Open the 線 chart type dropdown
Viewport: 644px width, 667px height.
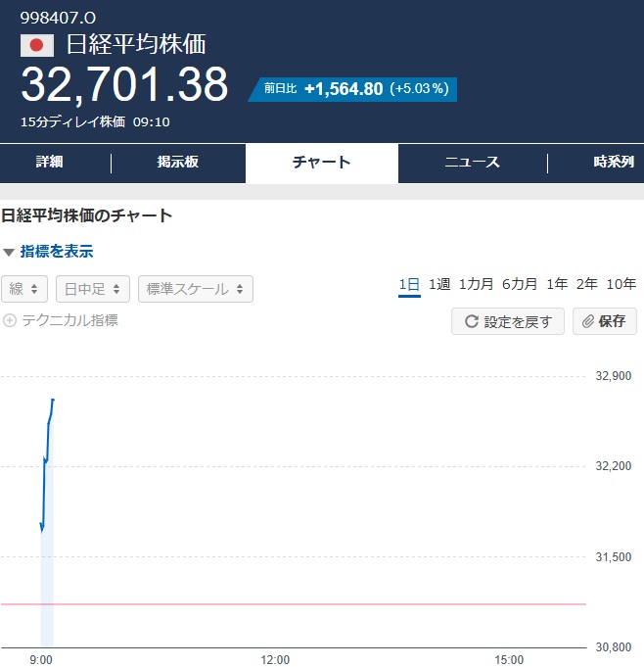pyautogui.click(x=24, y=289)
